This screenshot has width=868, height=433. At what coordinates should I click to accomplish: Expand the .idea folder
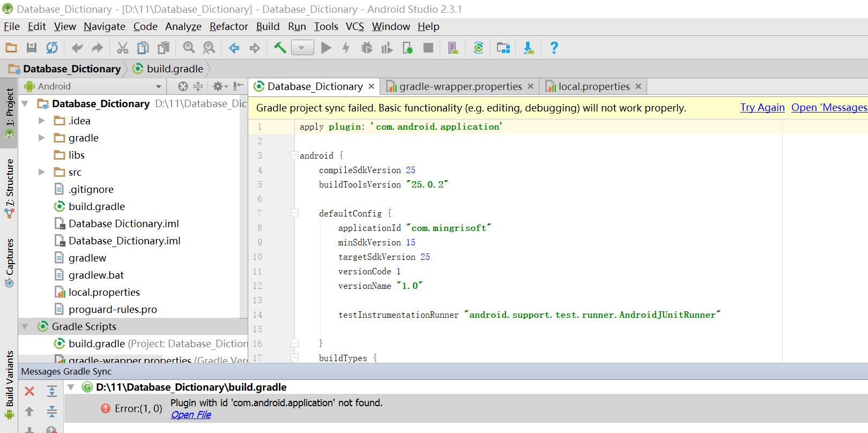point(42,121)
